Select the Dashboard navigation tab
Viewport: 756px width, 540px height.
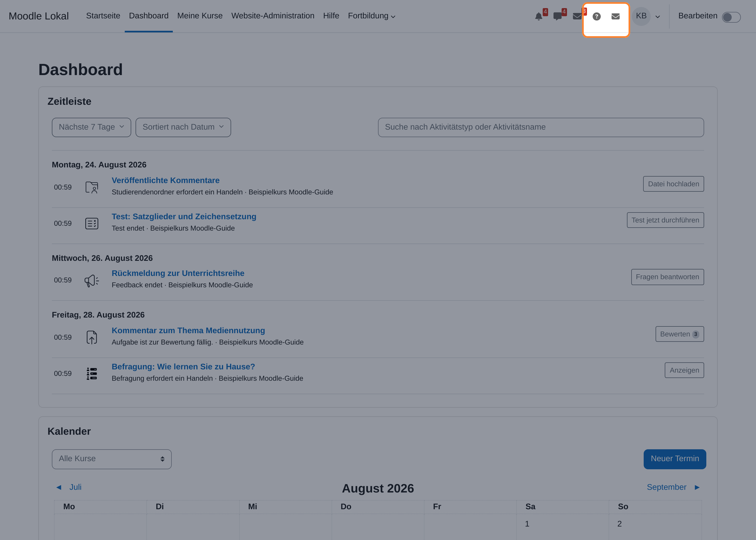148,16
